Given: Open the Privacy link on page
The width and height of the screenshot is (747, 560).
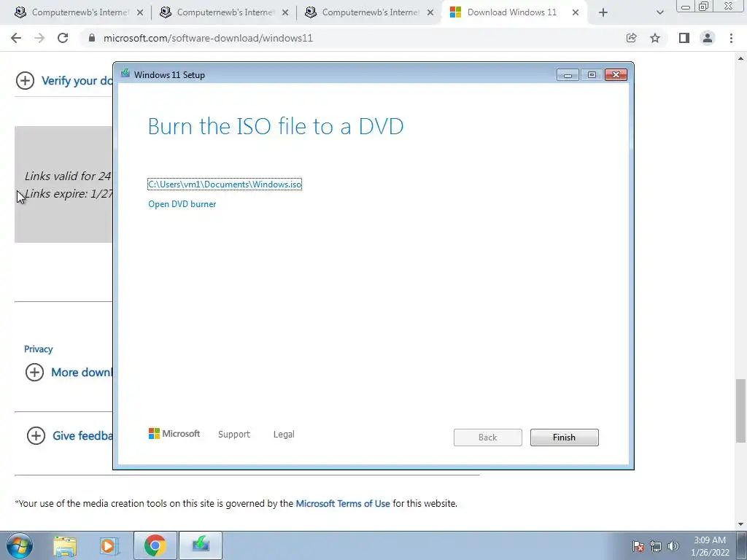Looking at the screenshot, I should 38,349.
